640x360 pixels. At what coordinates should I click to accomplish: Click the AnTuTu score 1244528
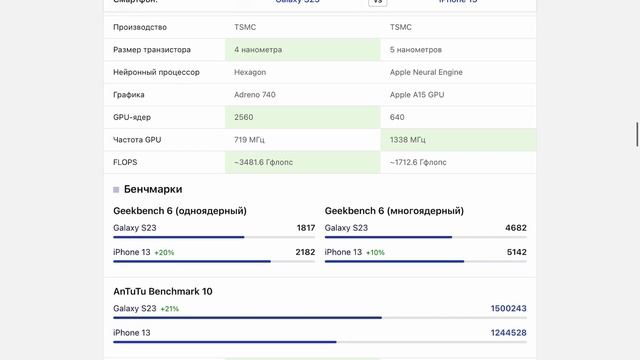pos(509,333)
